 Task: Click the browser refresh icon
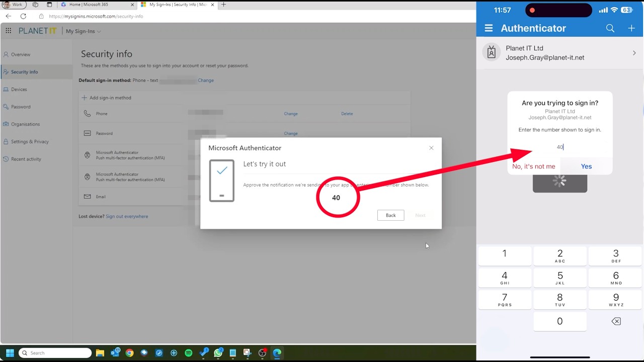(x=23, y=16)
